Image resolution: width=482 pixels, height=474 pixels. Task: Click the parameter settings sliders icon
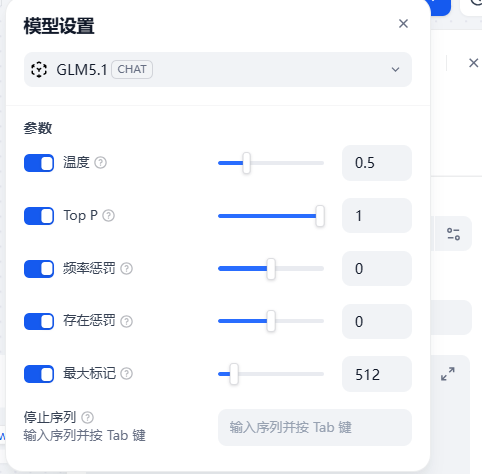tap(453, 234)
